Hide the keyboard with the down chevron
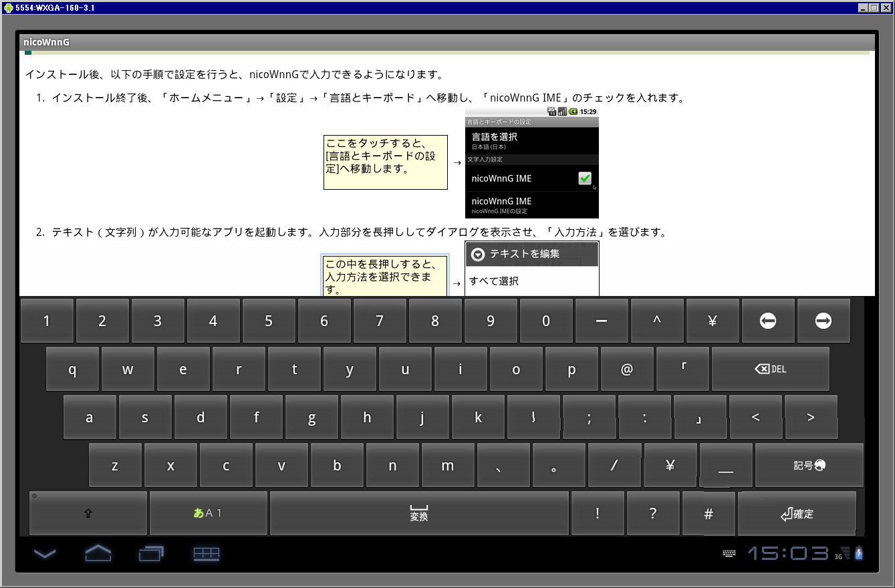The image size is (895, 588). point(45,553)
